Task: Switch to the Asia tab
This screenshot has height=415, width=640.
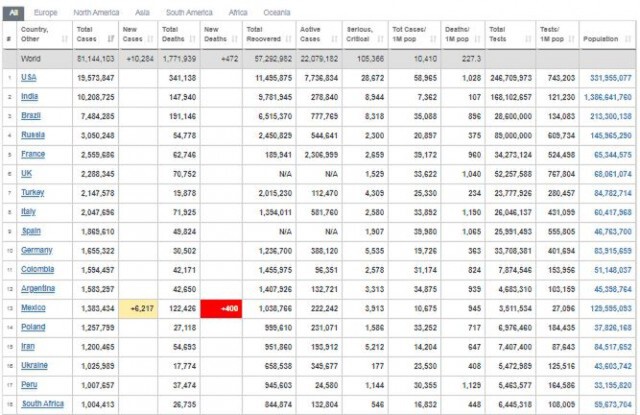Action: tap(142, 13)
